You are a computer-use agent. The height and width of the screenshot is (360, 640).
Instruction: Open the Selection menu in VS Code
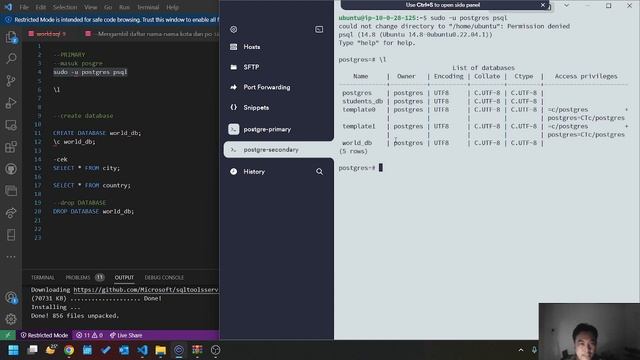(x=65, y=7)
